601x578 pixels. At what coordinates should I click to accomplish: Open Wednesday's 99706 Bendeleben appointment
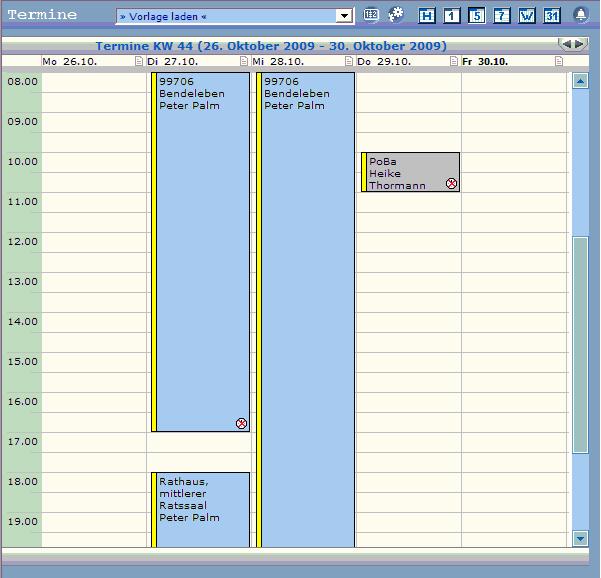pyautogui.click(x=306, y=300)
